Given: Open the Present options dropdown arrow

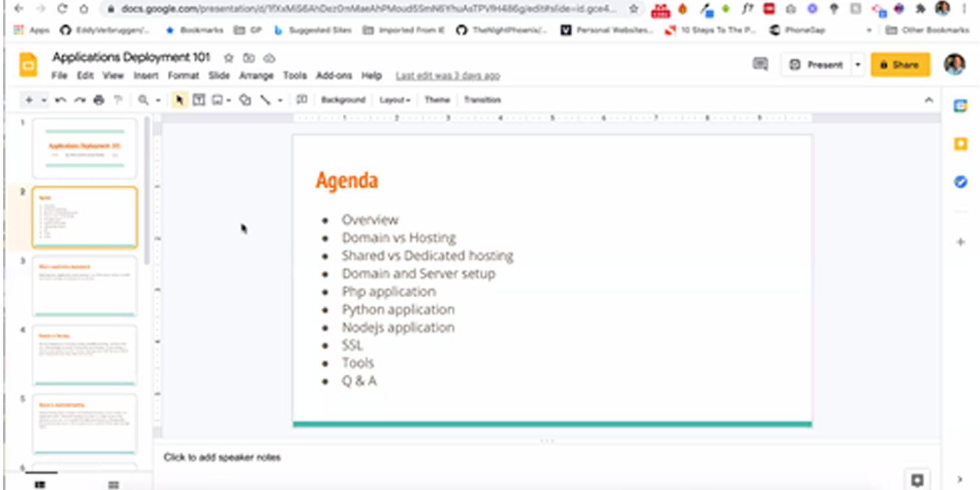Looking at the screenshot, I should (858, 65).
